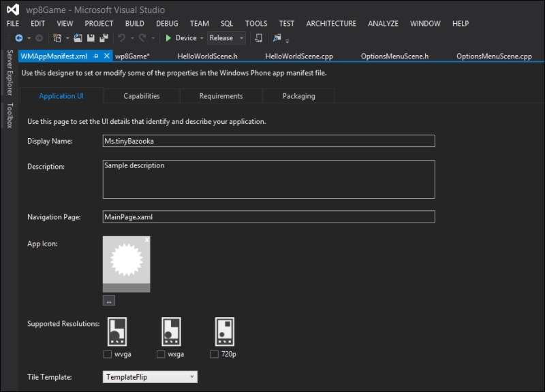545x392 pixels.
Task: Click the Device start button label
Action: point(186,38)
